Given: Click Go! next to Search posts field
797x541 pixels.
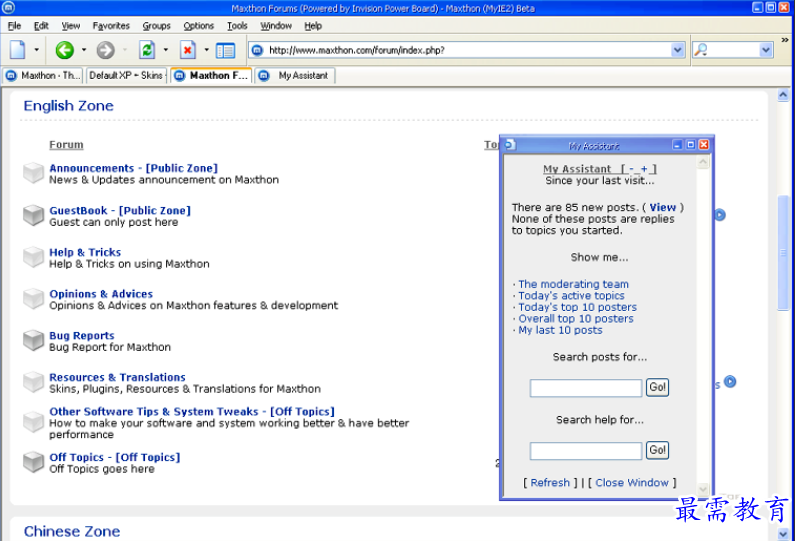Looking at the screenshot, I should point(657,387).
